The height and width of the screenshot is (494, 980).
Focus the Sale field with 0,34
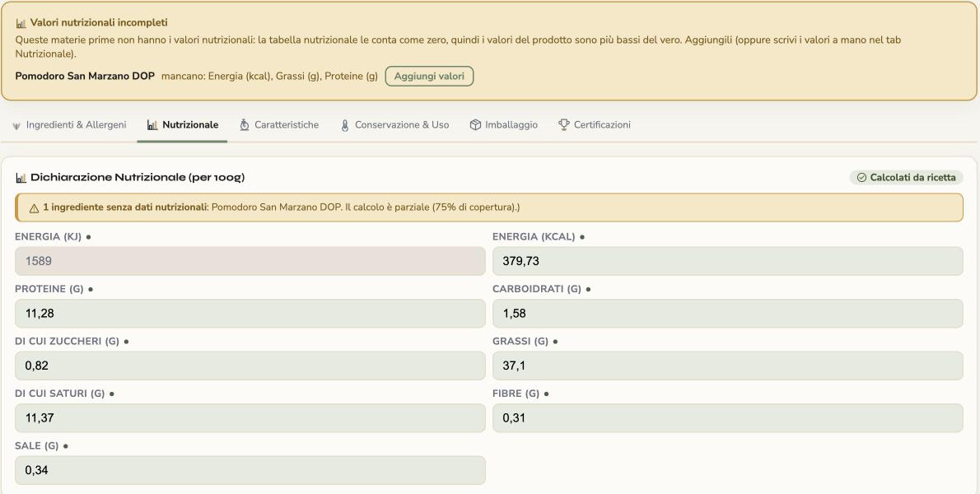coord(250,470)
